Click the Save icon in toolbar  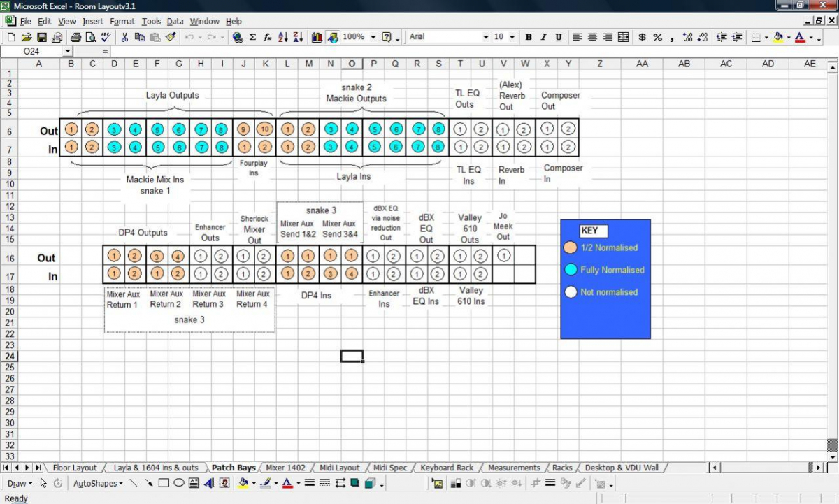tap(42, 37)
